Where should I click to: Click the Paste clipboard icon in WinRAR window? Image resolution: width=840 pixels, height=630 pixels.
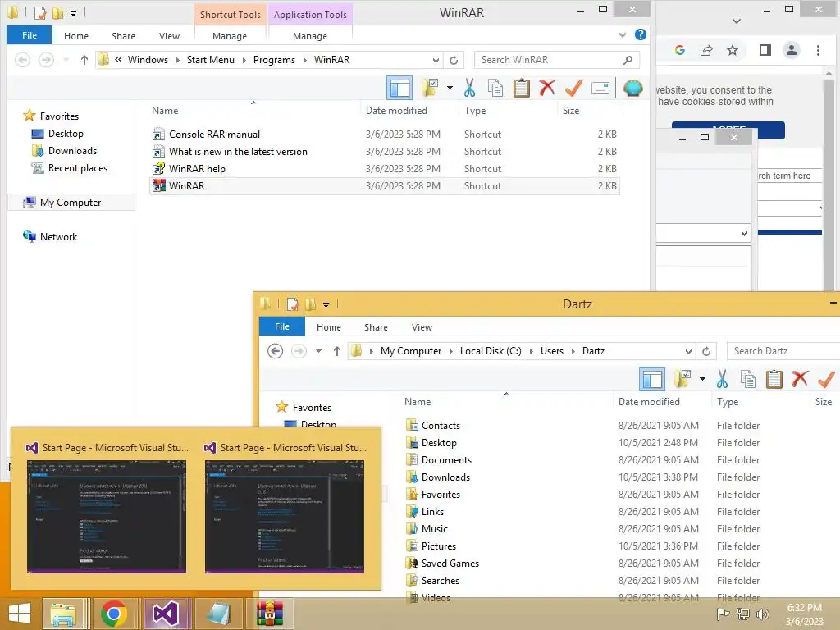tap(521, 88)
